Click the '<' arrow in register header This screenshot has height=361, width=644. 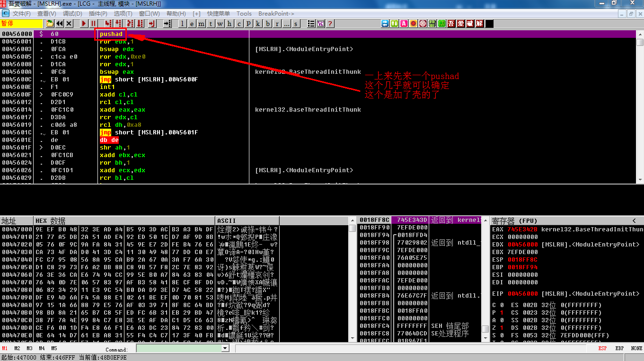pyautogui.click(x=634, y=221)
